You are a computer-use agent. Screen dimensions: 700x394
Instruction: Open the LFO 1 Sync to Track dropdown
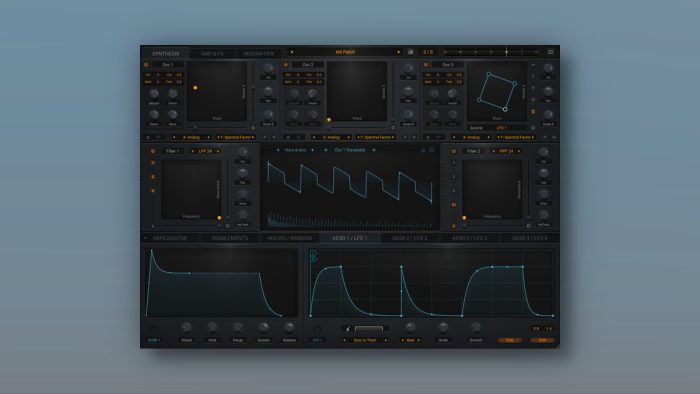tap(365, 340)
